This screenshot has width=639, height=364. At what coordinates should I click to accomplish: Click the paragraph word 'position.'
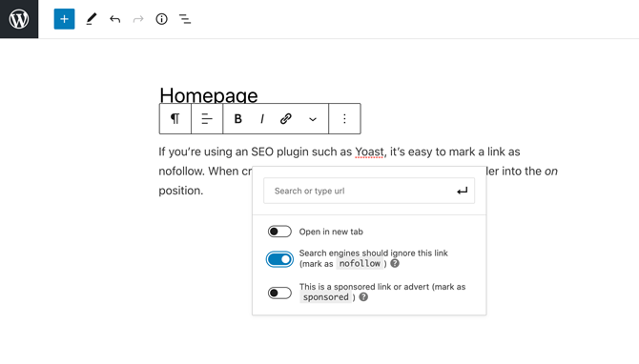click(x=180, y=191)
